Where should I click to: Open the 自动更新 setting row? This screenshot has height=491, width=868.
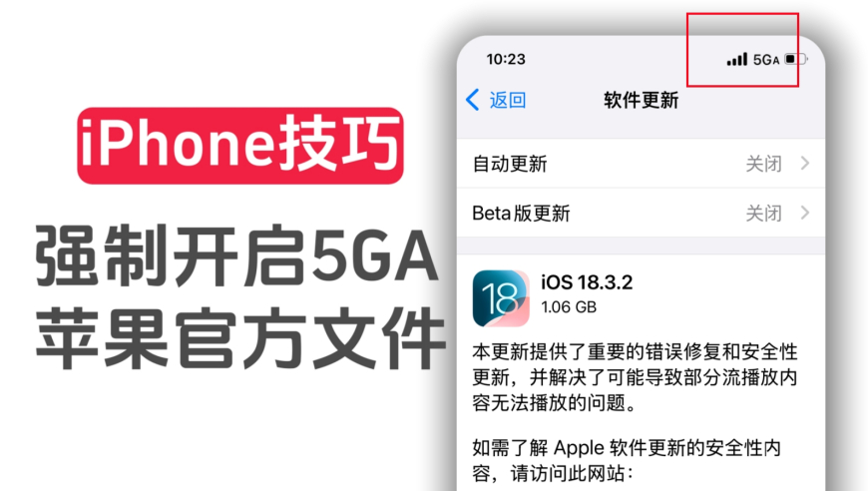641,164
